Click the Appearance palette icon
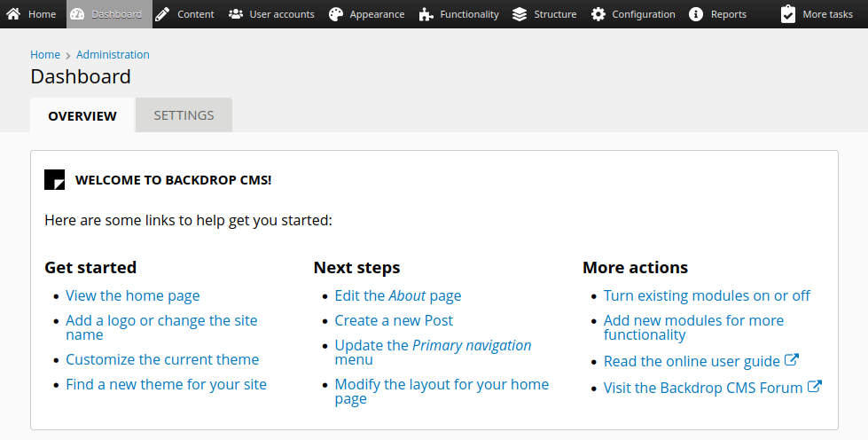Screen dimensions: 868x440 click(x=335, y=14)
